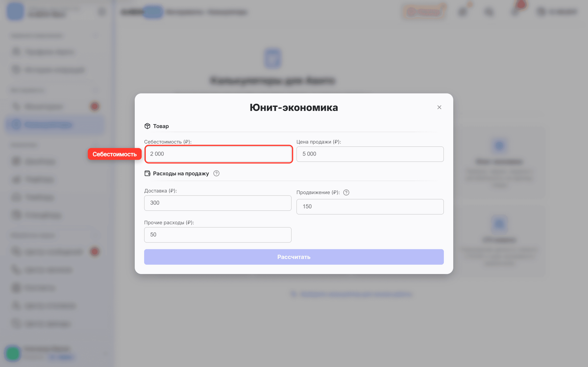Click the Товар section heading
588x367 pixels.
tap(161, 126)
